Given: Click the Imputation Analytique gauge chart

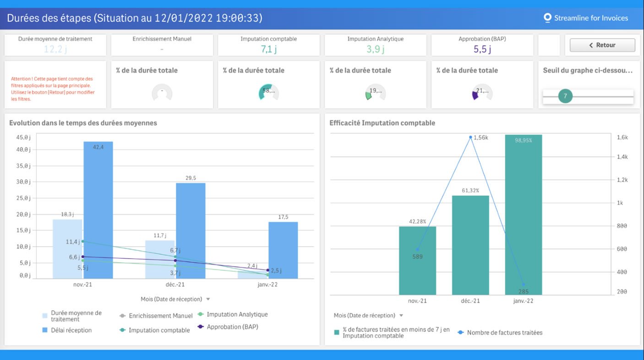Looking at the screenshot, I should point(375,92).
